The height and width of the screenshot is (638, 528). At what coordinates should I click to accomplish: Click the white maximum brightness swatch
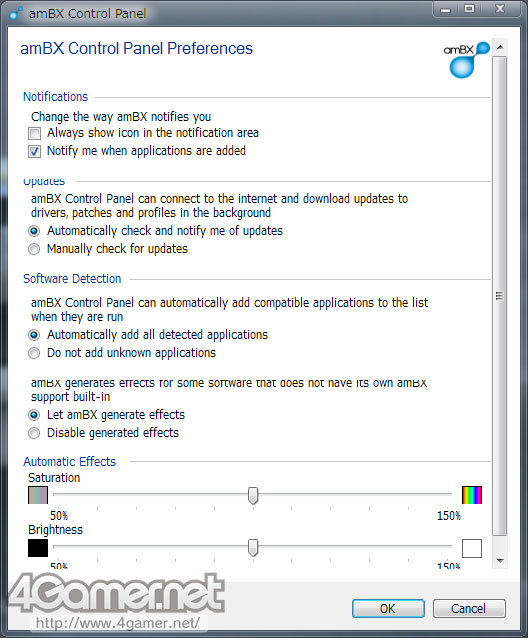[472, 548]
